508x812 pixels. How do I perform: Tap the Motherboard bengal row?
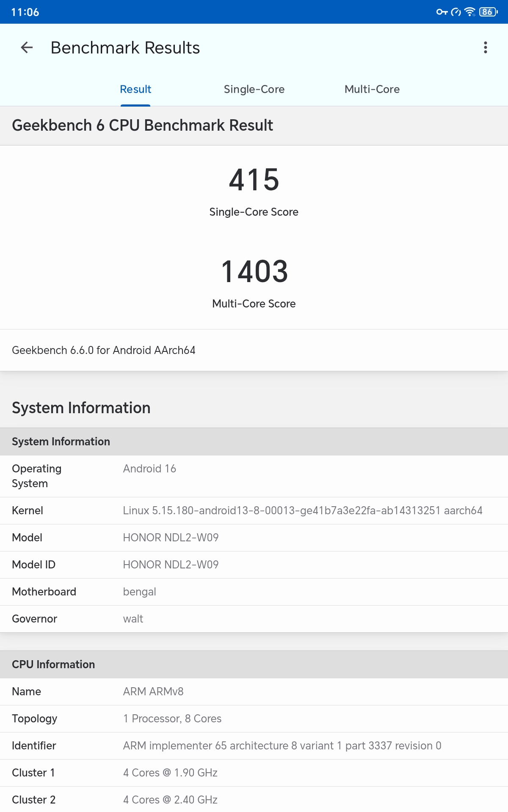(x=254, y=592)
